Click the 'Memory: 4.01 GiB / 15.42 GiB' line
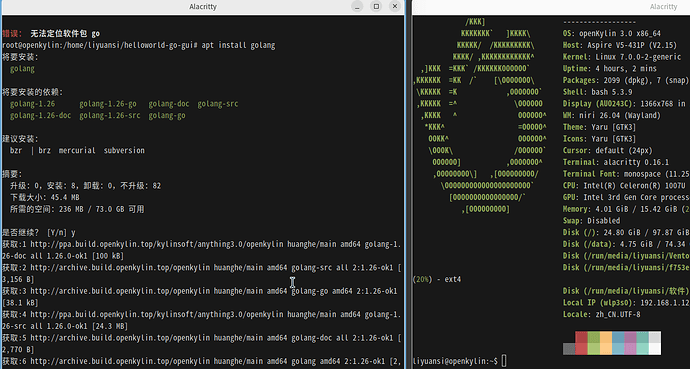 pyautogui.click(x=626, y=209)
